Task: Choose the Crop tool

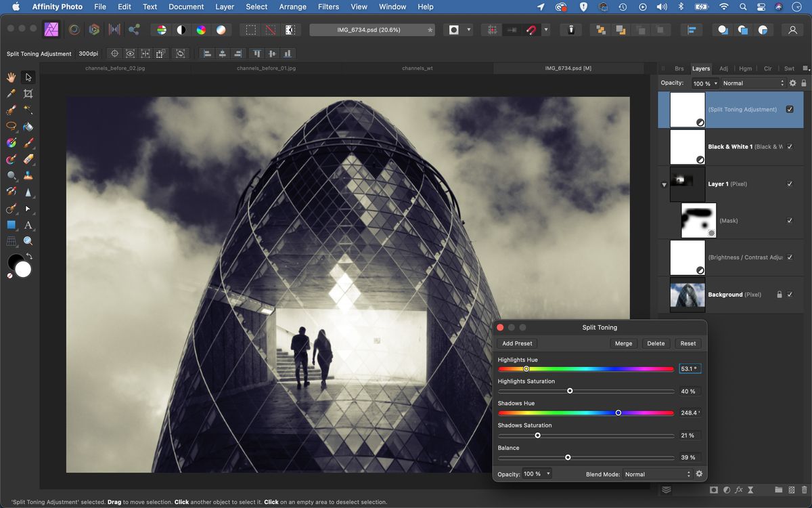Action: pyautogui.click(x=28, y=93)
